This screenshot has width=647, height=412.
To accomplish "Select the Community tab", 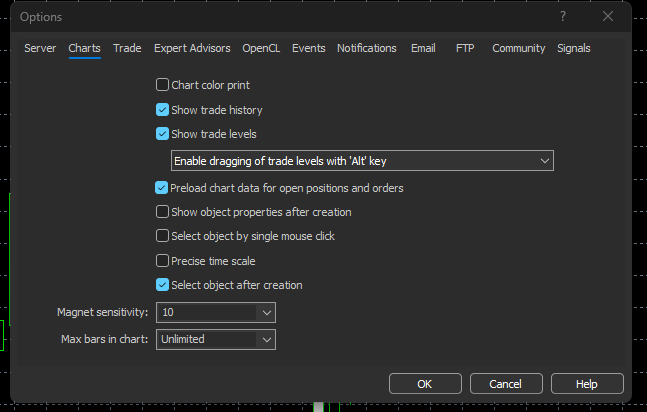I will pyautogui.click(x=518, y=48).
